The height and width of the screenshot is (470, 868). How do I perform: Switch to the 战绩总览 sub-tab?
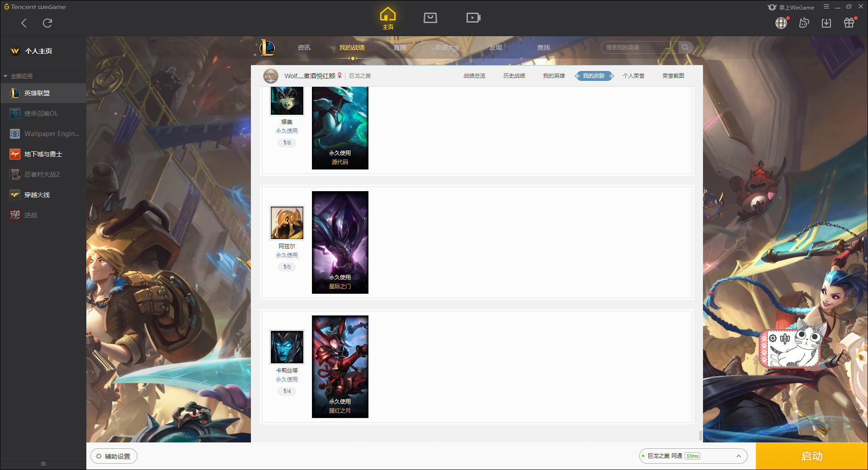[x=474, y=76]
